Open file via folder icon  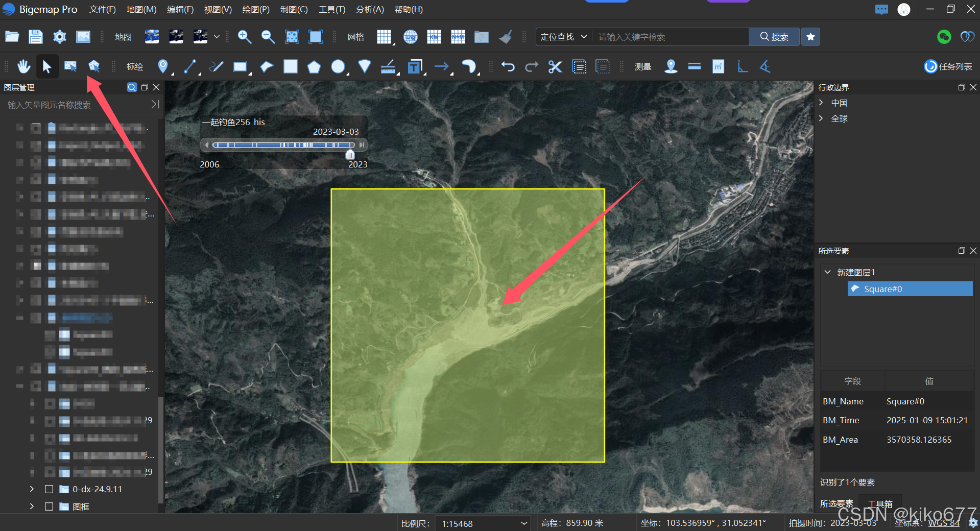pyautogui.click(x=12, y=37)
